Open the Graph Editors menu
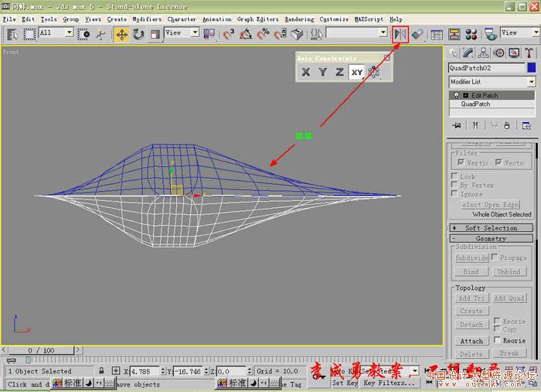Image resolution: width=541 pixels, height=392 pixels. click(x=257, y=19)
